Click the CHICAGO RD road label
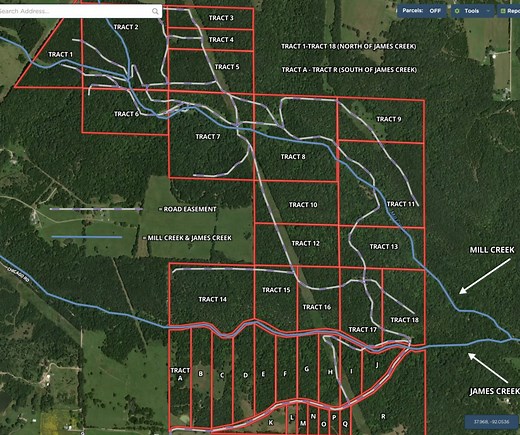Screen dimensions: 520x435 tap(19, 274)
